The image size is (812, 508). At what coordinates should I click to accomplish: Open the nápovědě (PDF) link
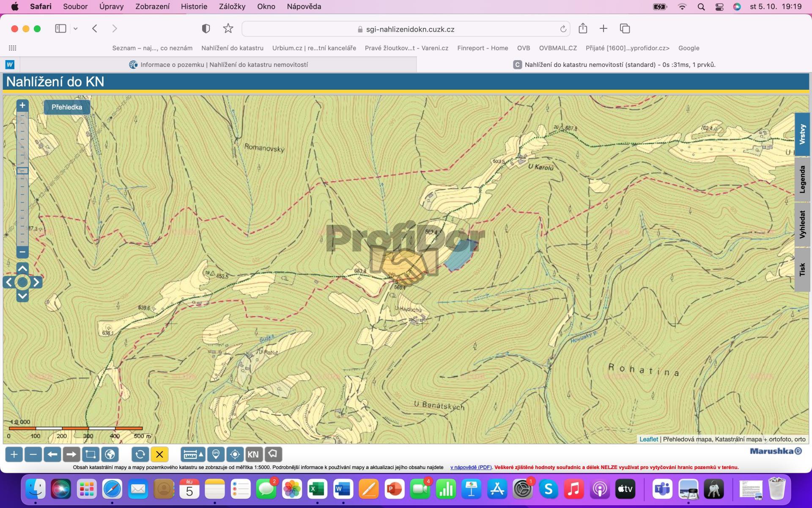(471, 467)
